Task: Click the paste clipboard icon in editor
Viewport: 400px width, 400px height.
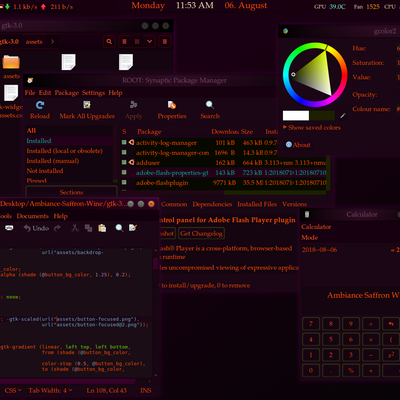Action: (102, 228)
